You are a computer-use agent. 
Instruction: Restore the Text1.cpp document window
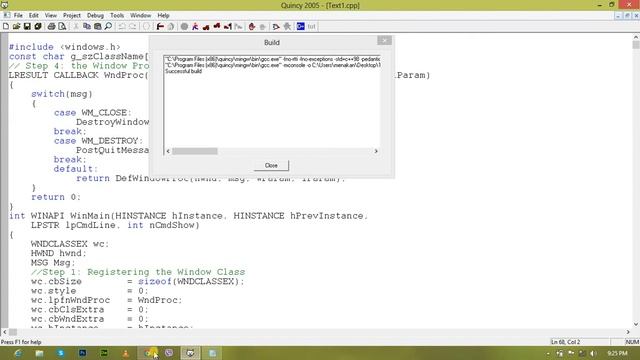[627, 16]
